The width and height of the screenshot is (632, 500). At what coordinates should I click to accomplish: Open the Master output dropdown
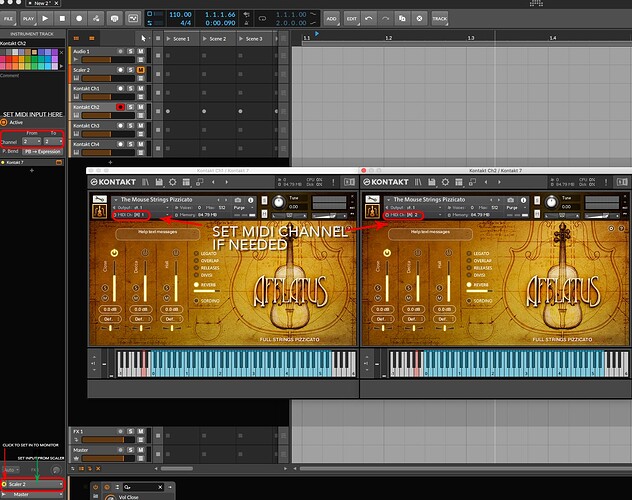[34, 494]
